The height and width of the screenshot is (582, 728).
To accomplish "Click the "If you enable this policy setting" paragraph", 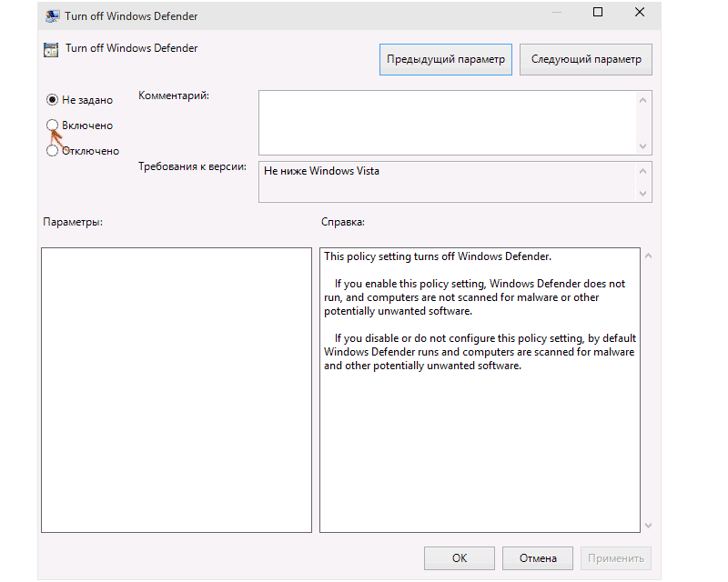I will point(474,297).
